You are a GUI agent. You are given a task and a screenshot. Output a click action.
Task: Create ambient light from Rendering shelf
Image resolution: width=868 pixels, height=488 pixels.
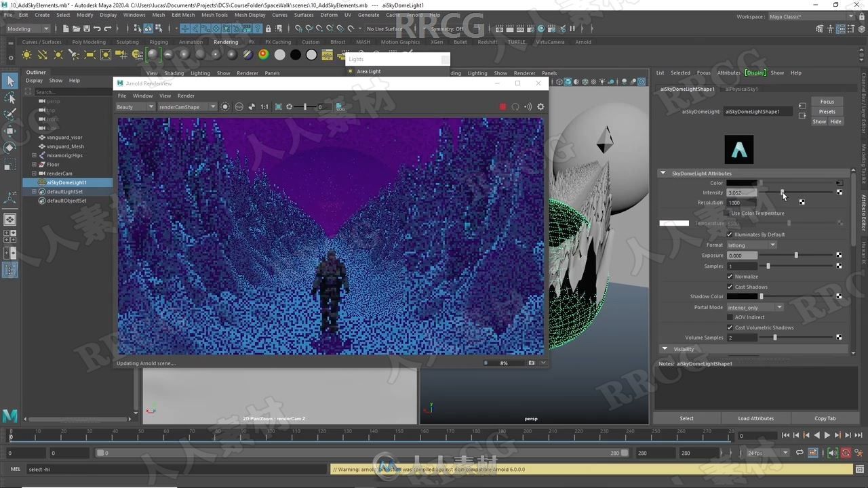tap(26, 55)
